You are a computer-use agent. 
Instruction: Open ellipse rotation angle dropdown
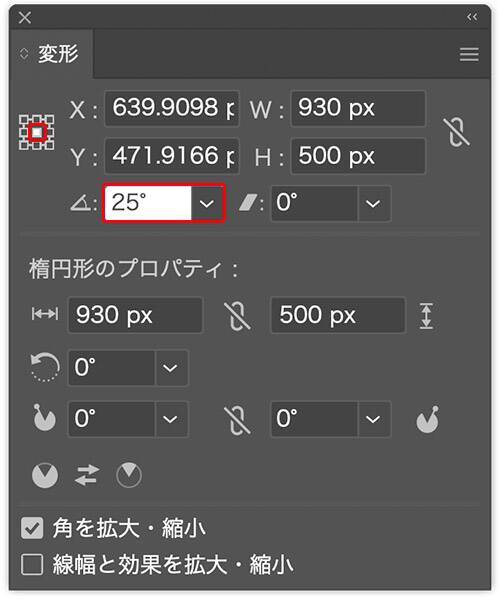click(x=171, y=368)
